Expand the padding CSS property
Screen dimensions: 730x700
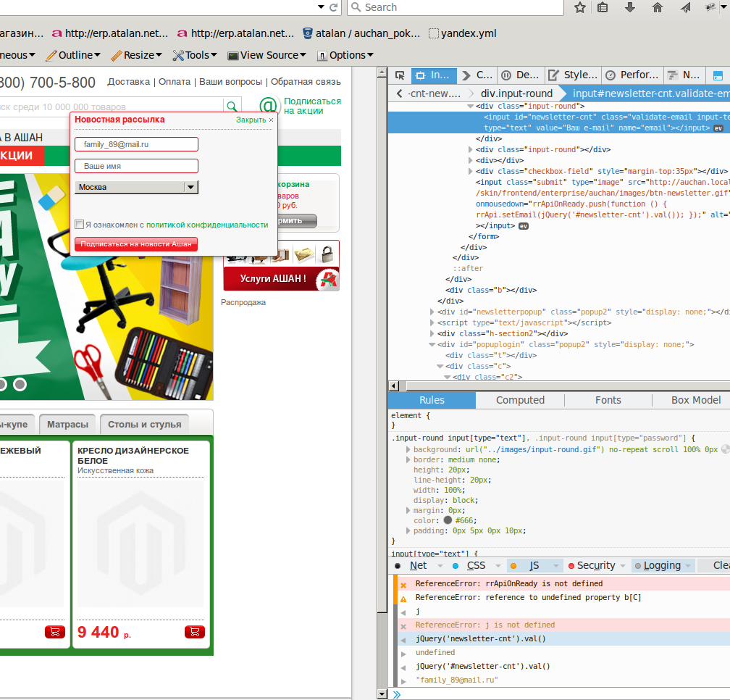pyautogui.click(x=408, y=531)
